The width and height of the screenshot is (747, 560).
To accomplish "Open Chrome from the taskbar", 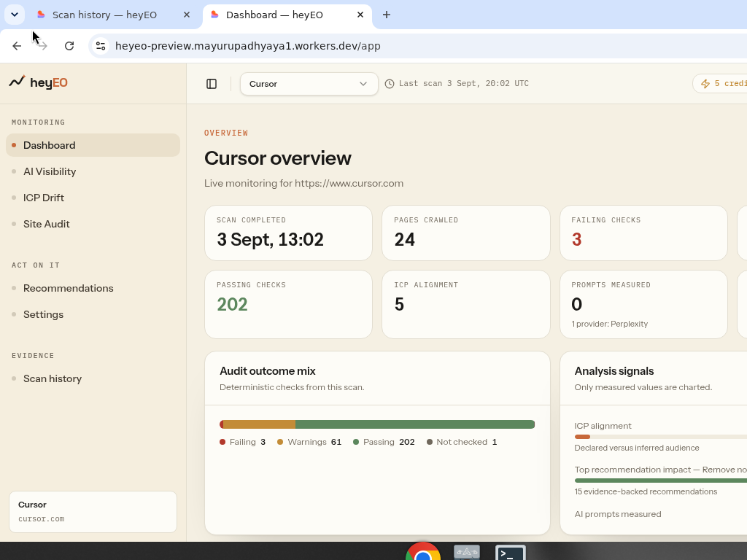I will [422, 553].
